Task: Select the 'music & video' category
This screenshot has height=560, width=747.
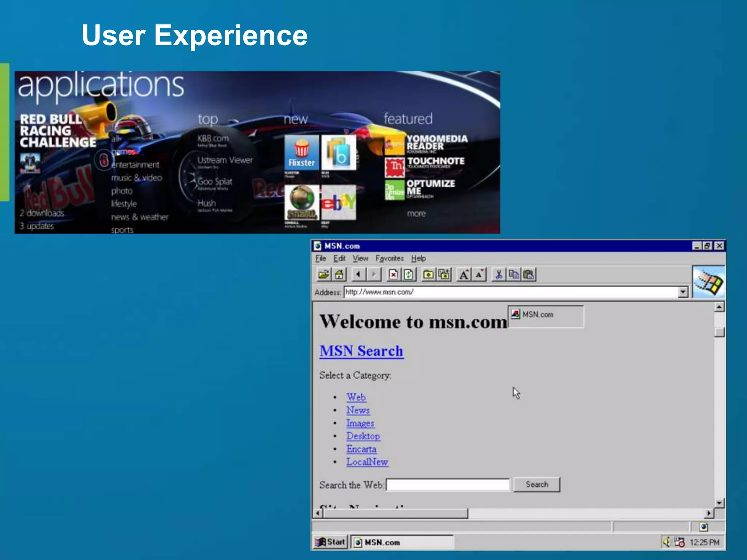Action: [136, 178]
